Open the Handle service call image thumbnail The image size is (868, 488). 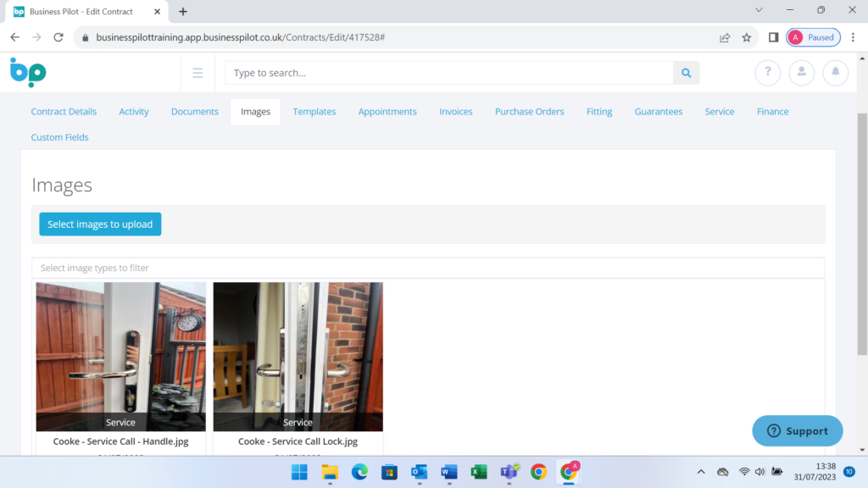[x=120, y=357]
